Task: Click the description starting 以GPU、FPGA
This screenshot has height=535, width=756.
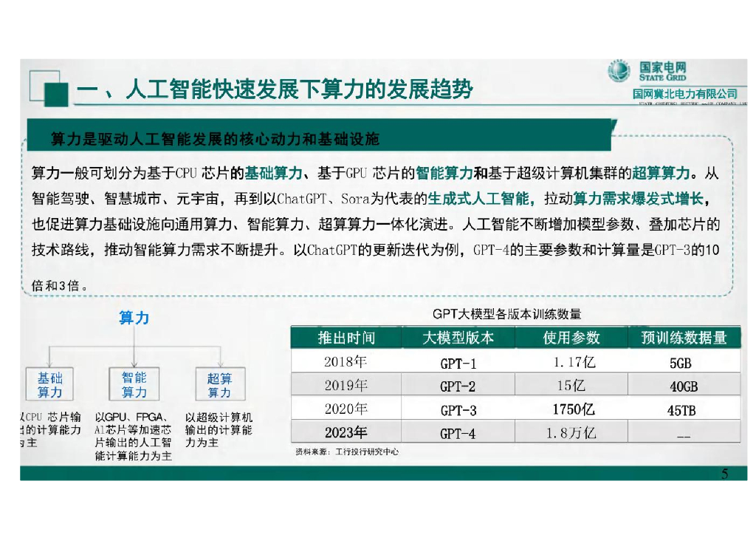Action: 133,436
